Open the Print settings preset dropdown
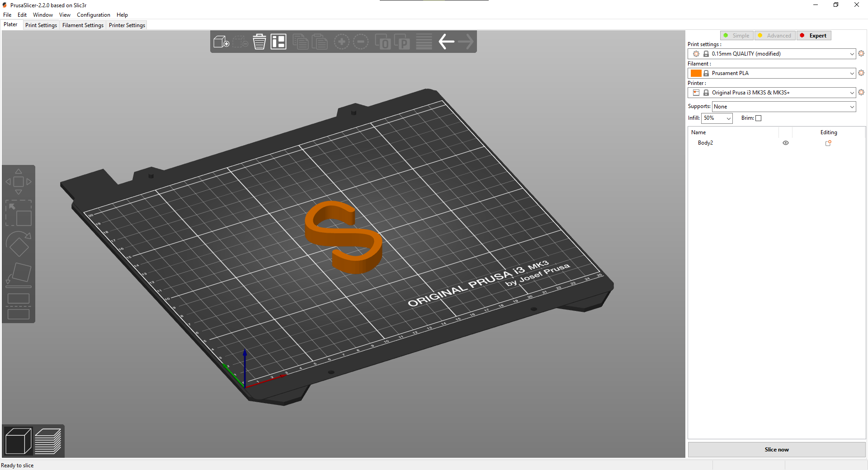Viewport: 868px width, 470px height. click(x=772, y=54)
